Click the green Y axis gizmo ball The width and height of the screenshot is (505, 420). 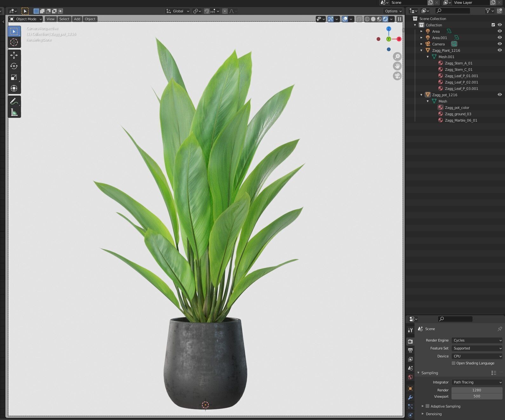tap(388, 39)
